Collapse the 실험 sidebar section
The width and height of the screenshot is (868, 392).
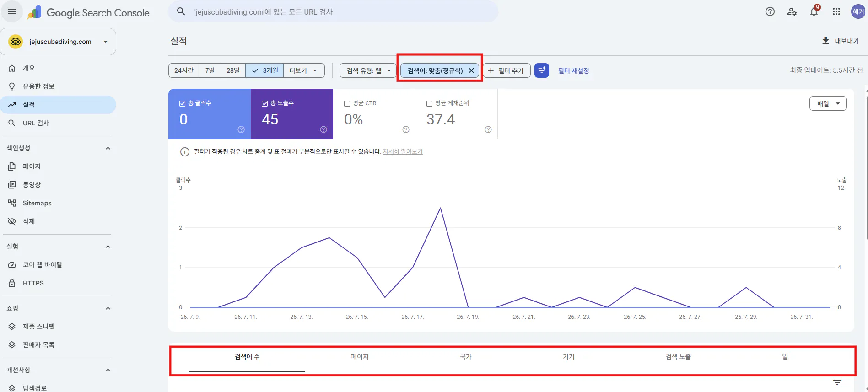tap(108, 247)
